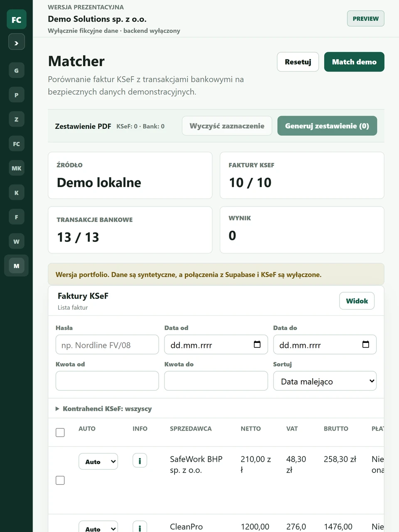399x532 pixels.
Task: Open the W sidebar item
Action: (16, 241)
